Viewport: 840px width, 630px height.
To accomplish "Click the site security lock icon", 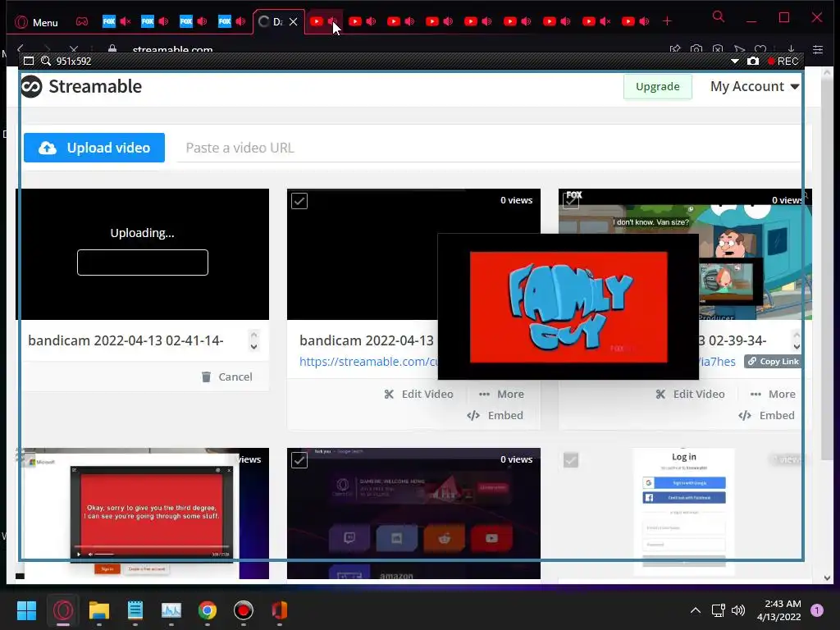I will (112, 49).
